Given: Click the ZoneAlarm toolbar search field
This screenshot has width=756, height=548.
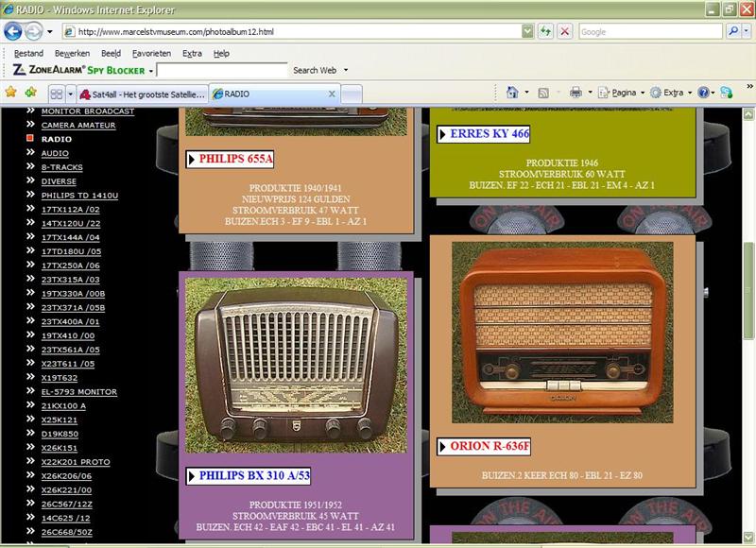Looking at the screenshot, I should [x=222, y=70].
